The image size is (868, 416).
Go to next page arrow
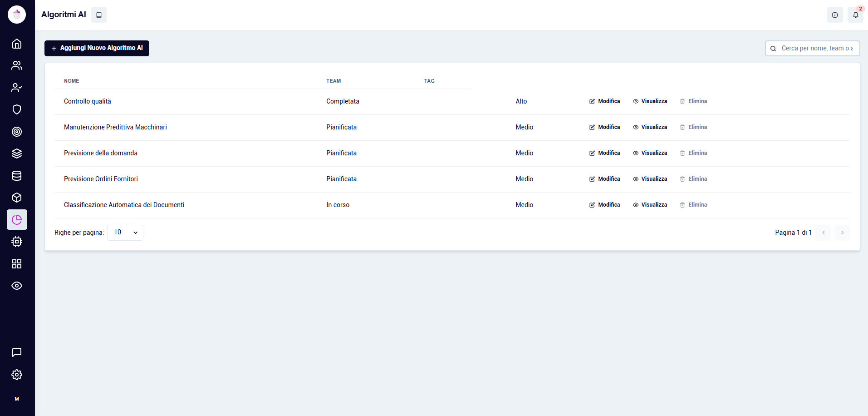tap(842, 233)
